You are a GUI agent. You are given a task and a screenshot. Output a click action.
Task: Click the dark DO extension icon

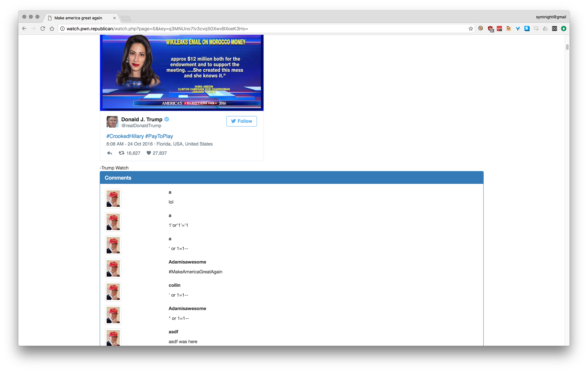click(x=554, y=29)
